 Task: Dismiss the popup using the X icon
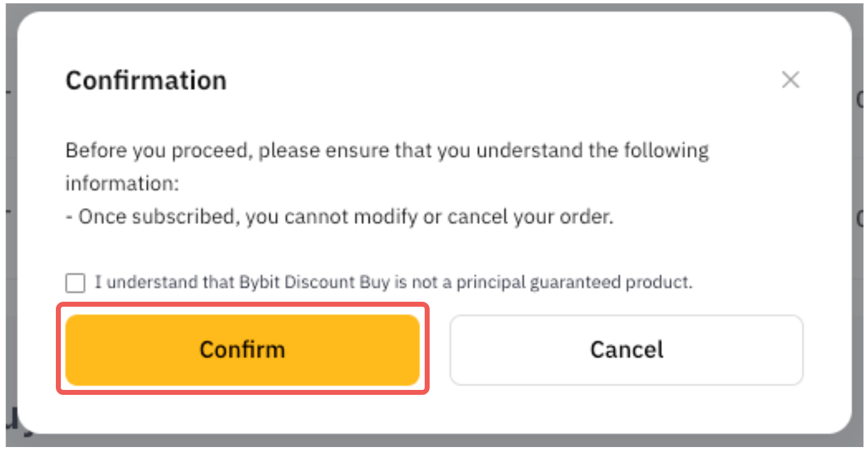point(790,80)
